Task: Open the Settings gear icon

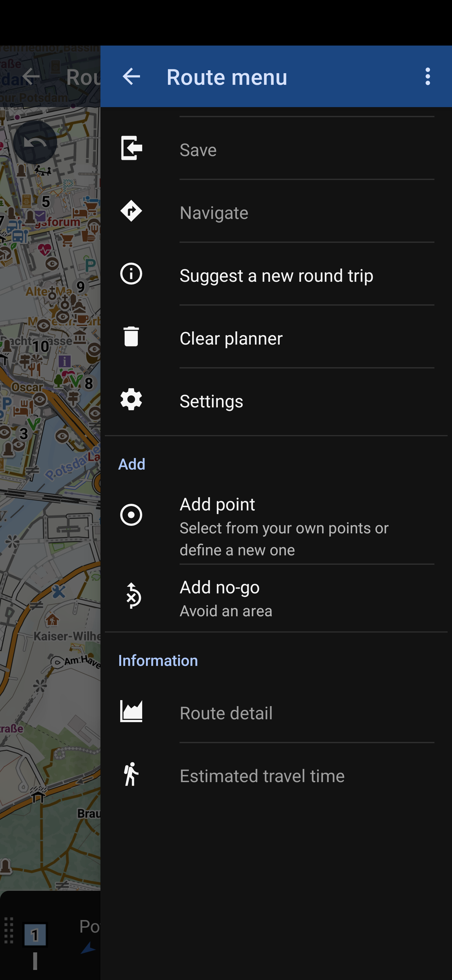Action: pyautogui.click(x=131, y=400)
